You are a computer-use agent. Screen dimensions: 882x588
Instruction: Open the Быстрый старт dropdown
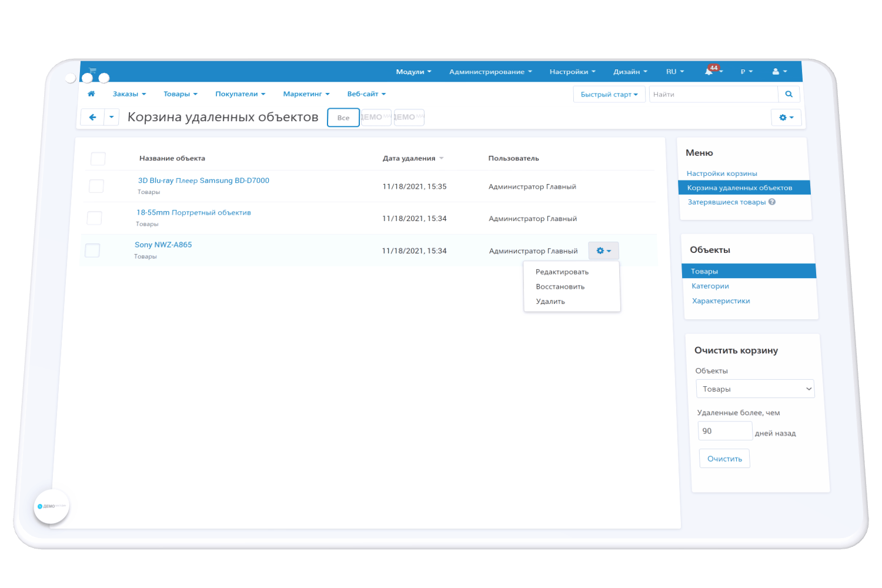click(609, 95)
